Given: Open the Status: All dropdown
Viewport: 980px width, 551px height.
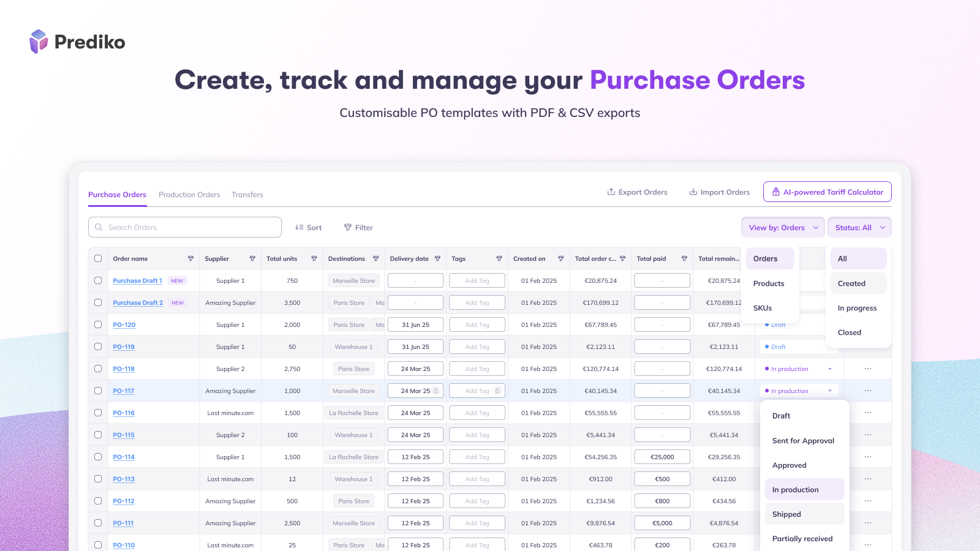Looking at the screenshot, I should [859, 227].
